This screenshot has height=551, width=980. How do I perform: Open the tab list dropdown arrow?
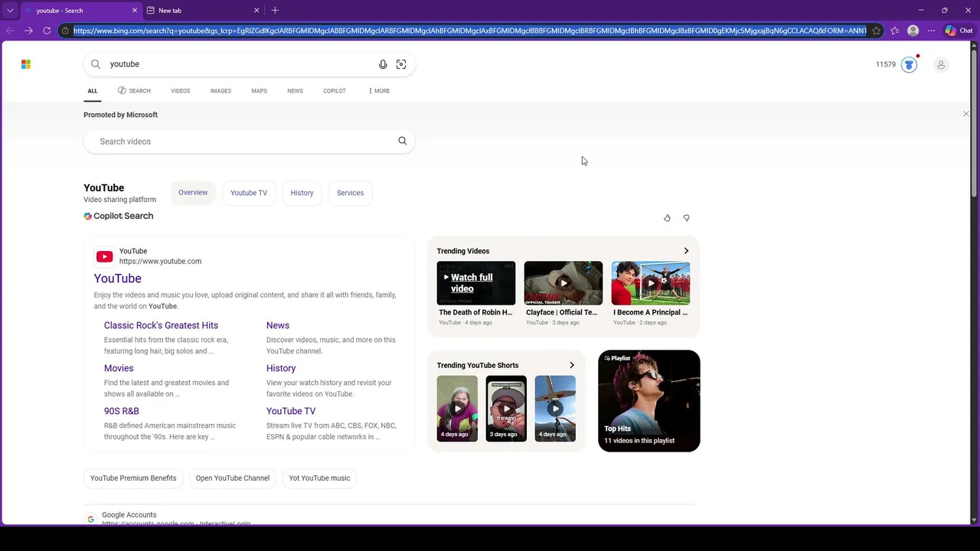point(10,10)
